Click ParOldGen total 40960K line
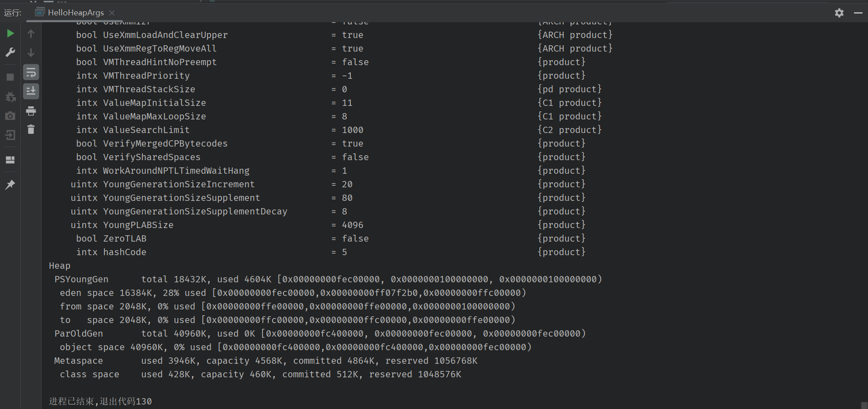Image resolution: width=868 pixels, height=409 pixels. tap(320, 333)
